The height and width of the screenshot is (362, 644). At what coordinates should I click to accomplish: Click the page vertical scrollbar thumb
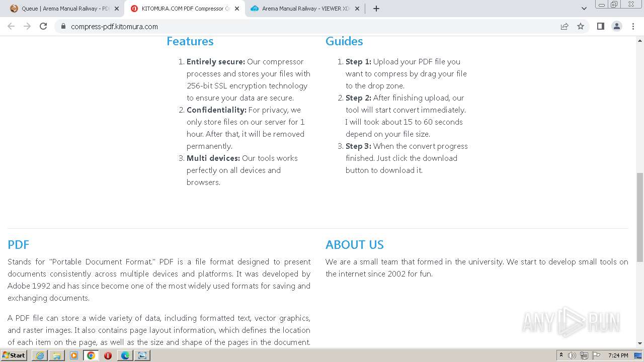[x=640, y=217]
